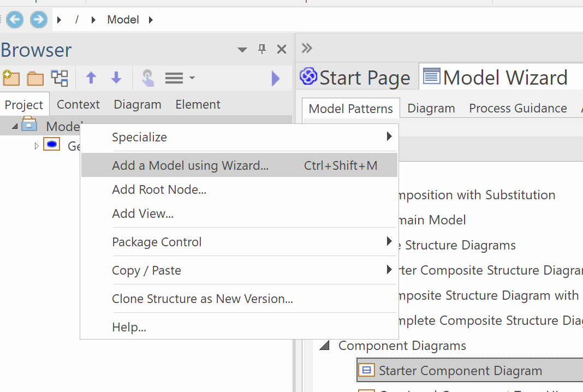
Task: Open the Specialize submenu
Action: point(139,137)
